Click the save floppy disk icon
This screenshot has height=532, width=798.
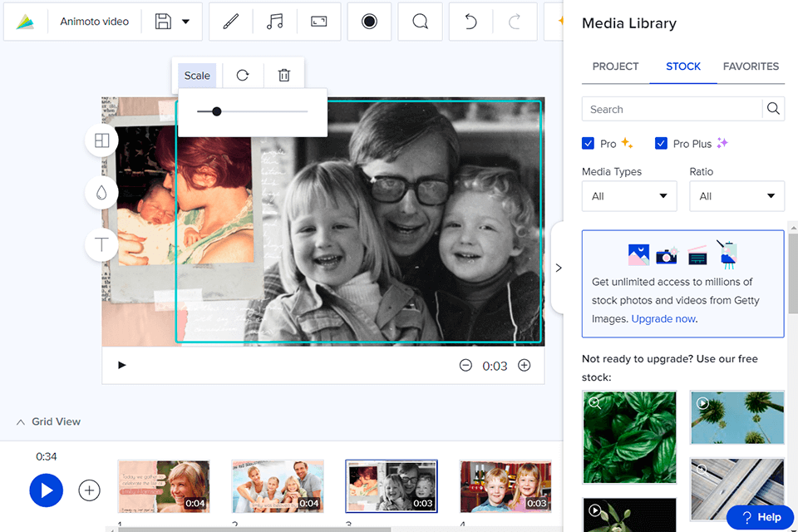163,22
